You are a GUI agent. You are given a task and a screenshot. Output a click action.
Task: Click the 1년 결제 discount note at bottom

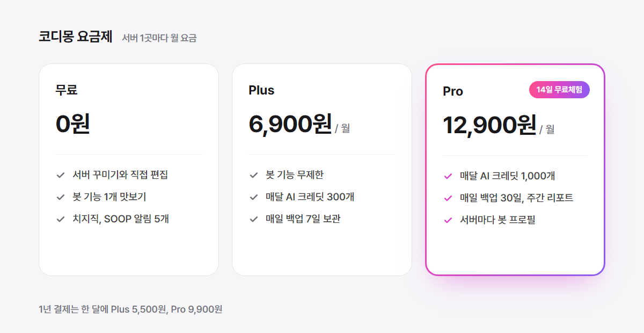[x=130, y=309]
